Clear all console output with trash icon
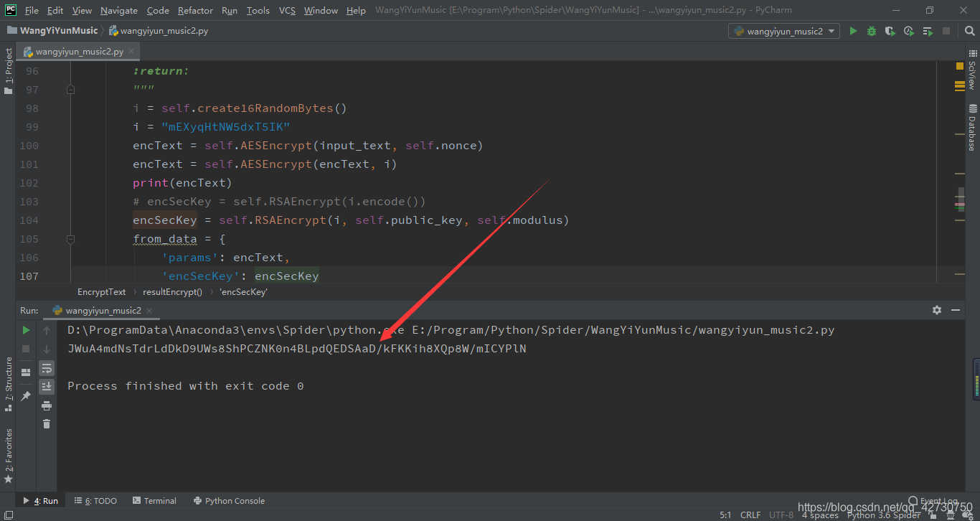Screen dimensions: 980x521 tap(47, 423)
